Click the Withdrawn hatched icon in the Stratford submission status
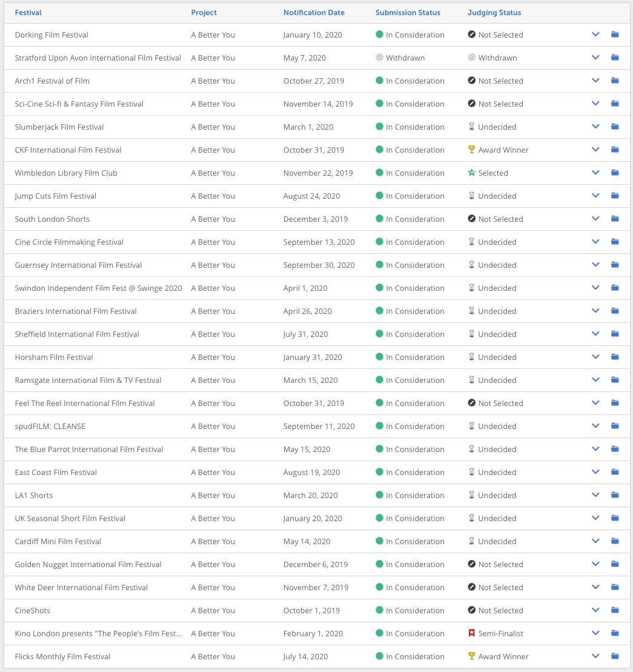The image size is (633, 672). coord(379,58)
